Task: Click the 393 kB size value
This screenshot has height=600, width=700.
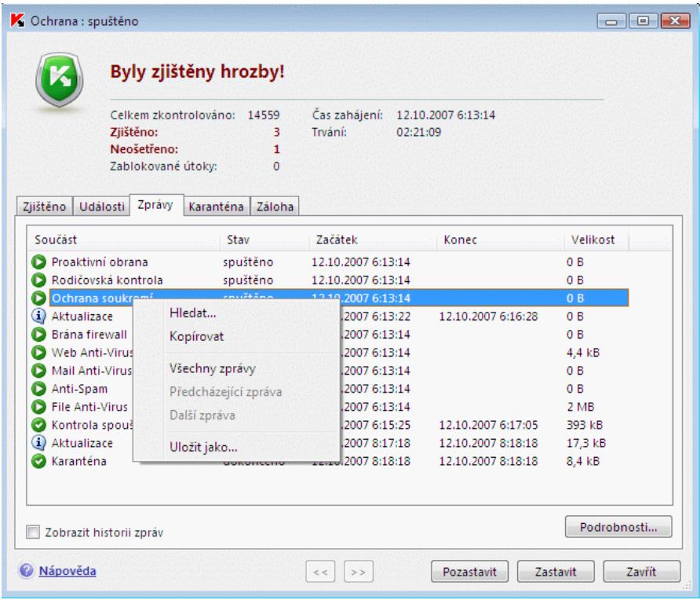Action: pyautogui.click(x=585, y=425)
